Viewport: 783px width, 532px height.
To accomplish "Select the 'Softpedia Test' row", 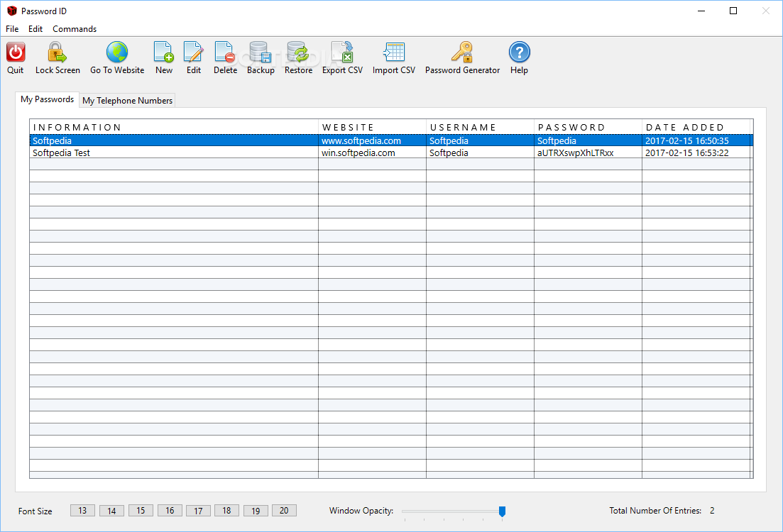I will click(x=390, y=153).
